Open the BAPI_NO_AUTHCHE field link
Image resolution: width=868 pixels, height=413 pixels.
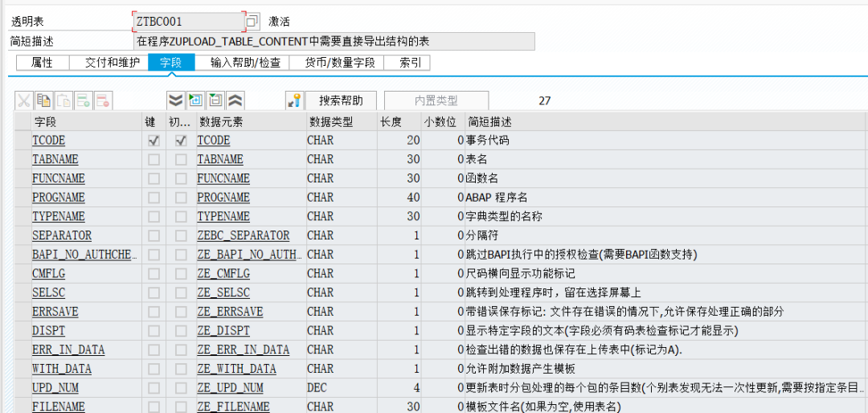click(x=84, y=255)
